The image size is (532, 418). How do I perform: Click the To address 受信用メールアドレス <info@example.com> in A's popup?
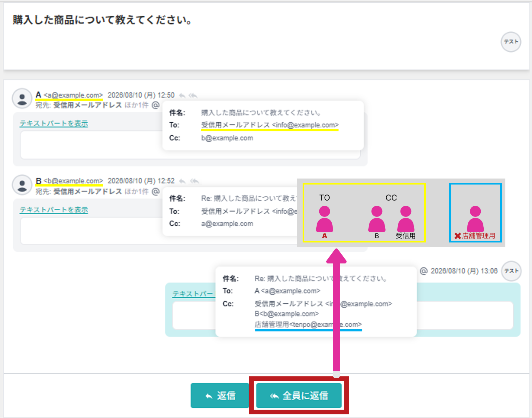[270, 125]
